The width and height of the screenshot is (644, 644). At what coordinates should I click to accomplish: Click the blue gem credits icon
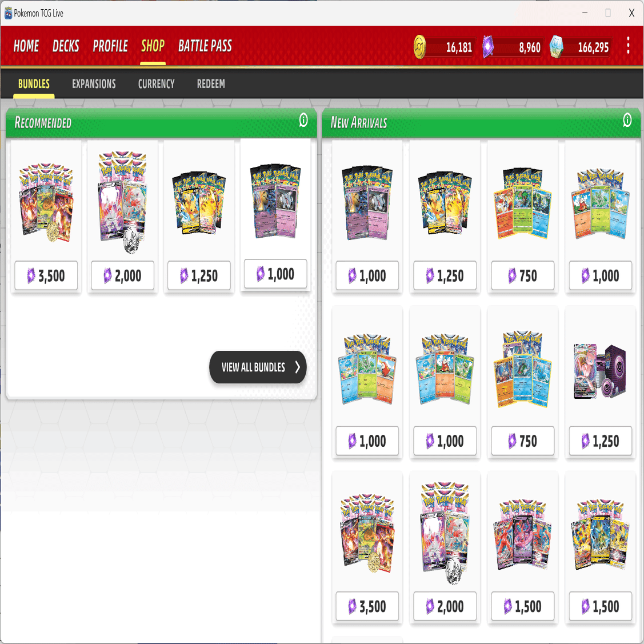tap(556, 47)
